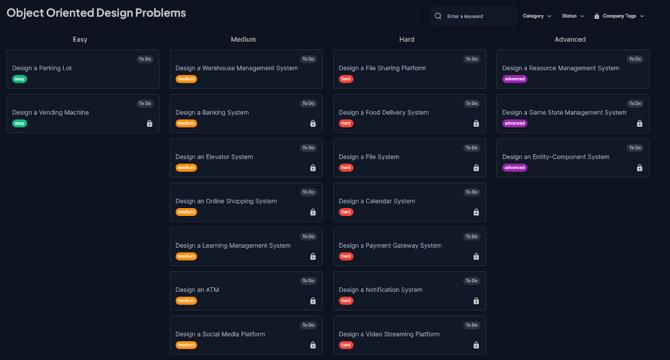Open Design an ATM title
The image size is (670, 360).
[x=197, y=290]
